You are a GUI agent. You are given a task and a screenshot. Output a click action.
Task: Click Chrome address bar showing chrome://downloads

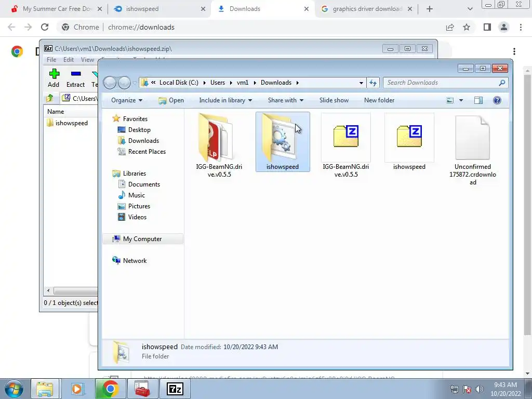pyautogui.click(x=250, y=27)
